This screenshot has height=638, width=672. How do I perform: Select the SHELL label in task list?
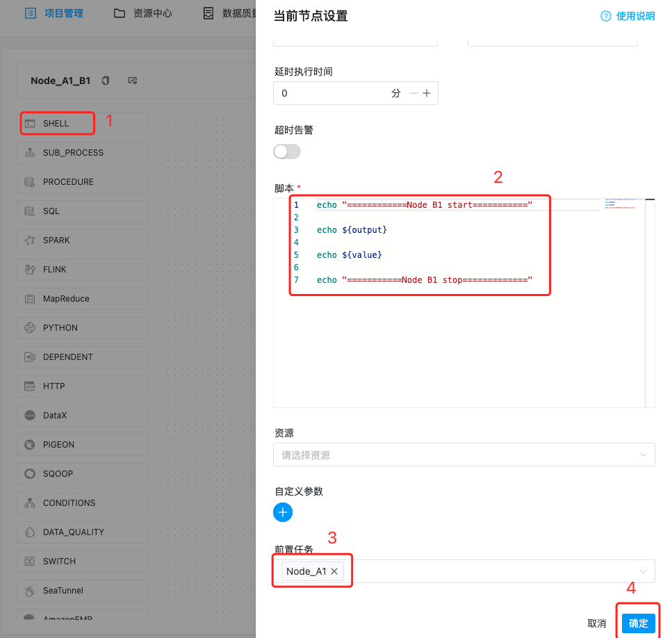(56, 124)
